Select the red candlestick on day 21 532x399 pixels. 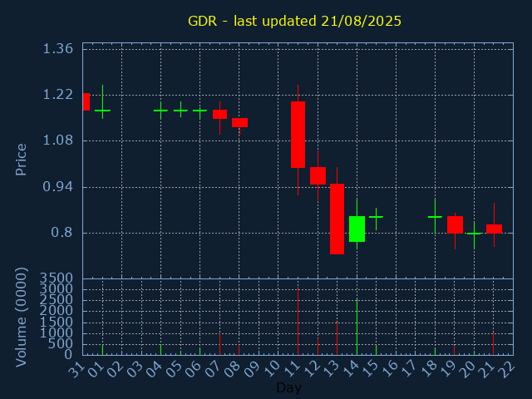[x=494, y=229]
